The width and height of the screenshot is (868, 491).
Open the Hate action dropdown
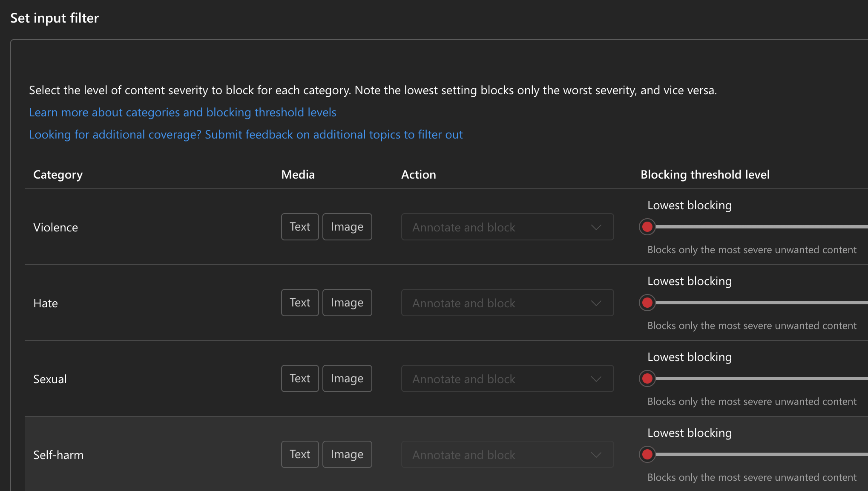[x=507, y=303]
